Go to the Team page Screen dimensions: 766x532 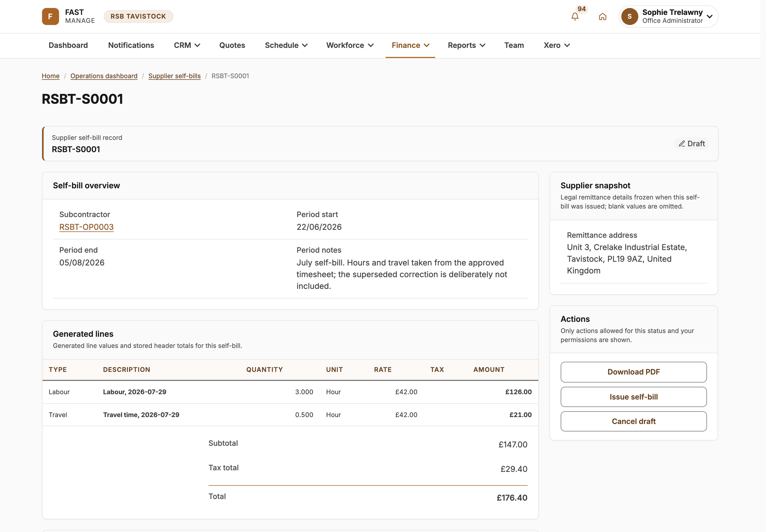(x=514, y=45)
